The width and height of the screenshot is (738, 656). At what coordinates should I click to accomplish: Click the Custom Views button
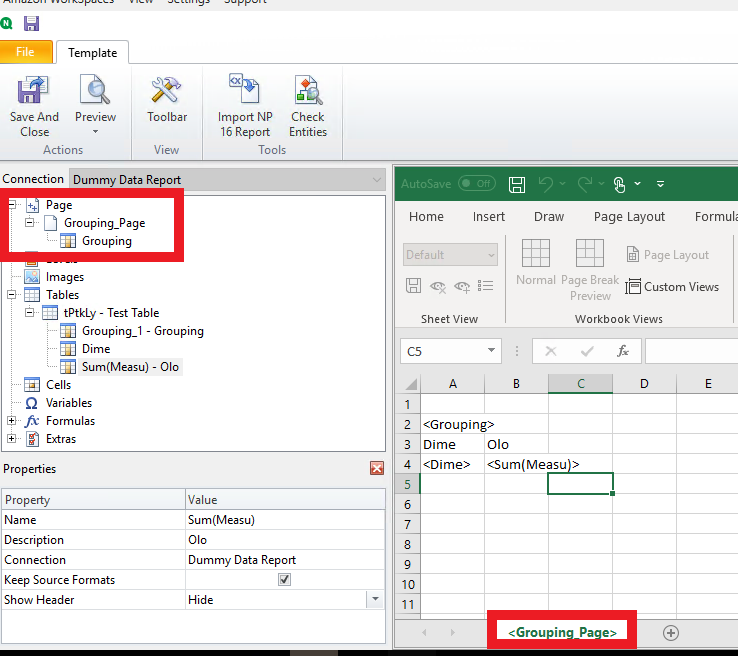coord(672,287)
